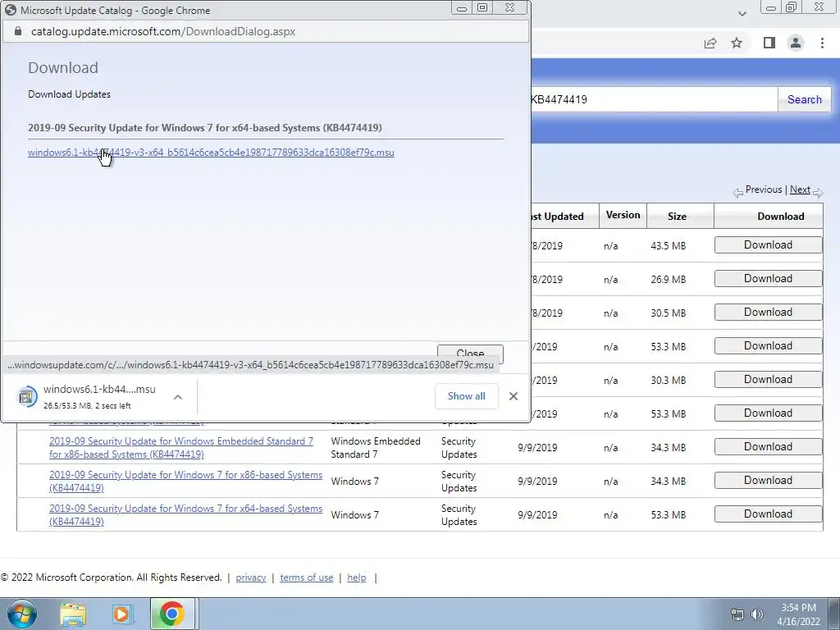Open Windows Explorer from taskbar
This screenshot has width=840, height=630.
coord(73,614)
